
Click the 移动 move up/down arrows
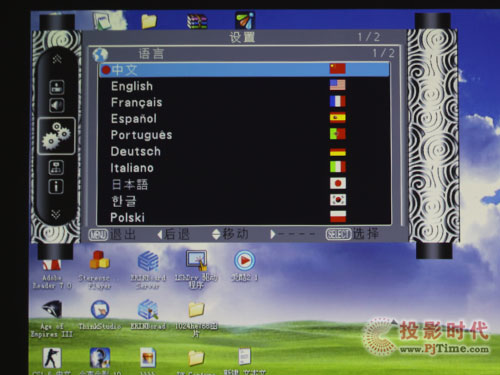point(231,234)
